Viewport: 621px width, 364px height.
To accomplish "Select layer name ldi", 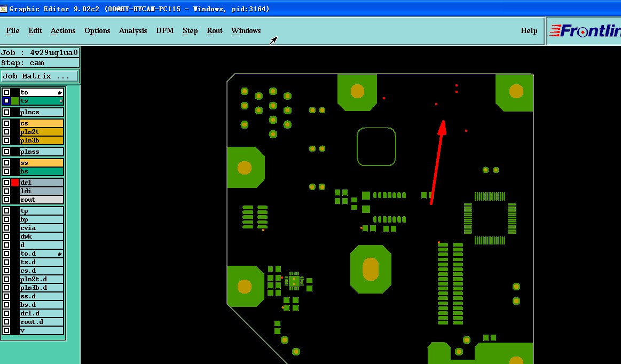I will (x=42, y=191).
